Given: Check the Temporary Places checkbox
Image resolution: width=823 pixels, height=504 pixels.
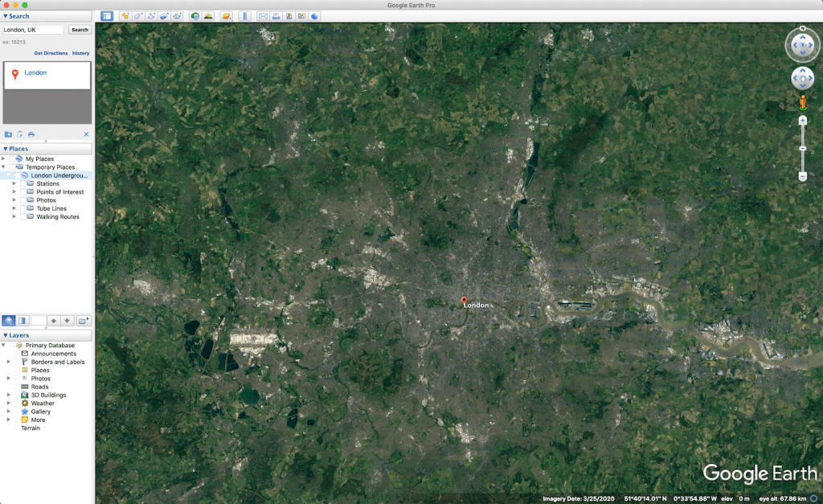Looking at the screenshot, I should click(12, 167).
